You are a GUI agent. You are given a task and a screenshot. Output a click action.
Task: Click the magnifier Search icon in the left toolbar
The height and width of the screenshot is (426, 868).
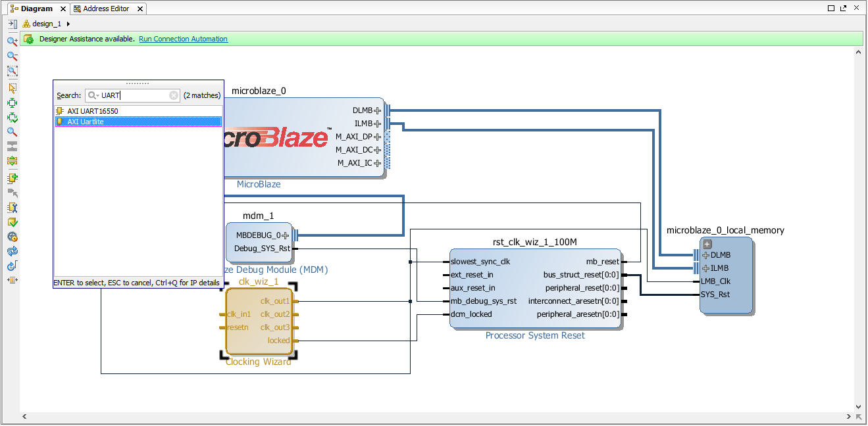click(x=12, y=132)
